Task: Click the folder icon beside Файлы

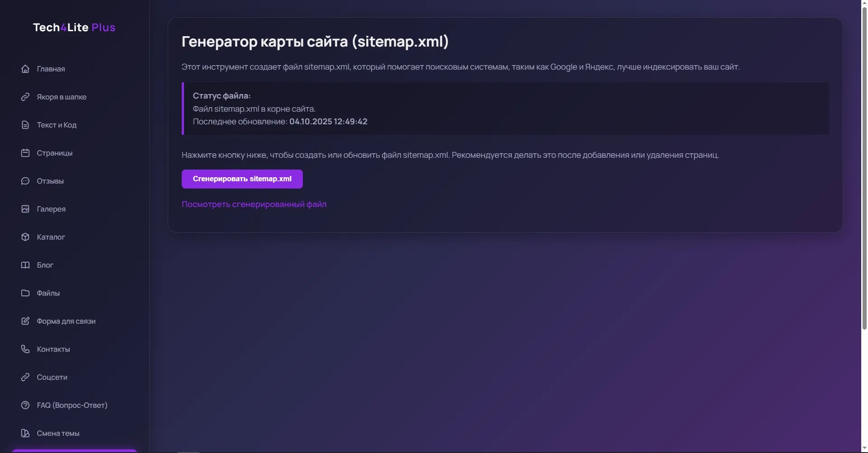Action: (x=25, y=293)
